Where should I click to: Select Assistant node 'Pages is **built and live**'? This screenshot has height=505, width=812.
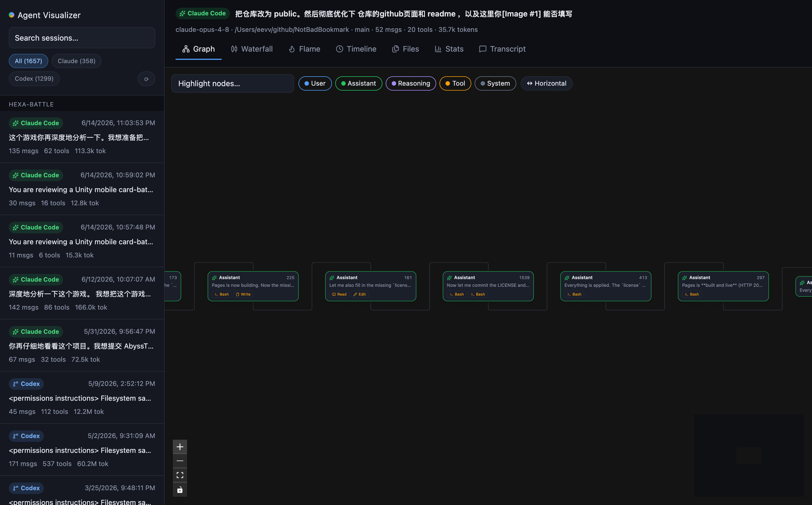coord(723,286)
